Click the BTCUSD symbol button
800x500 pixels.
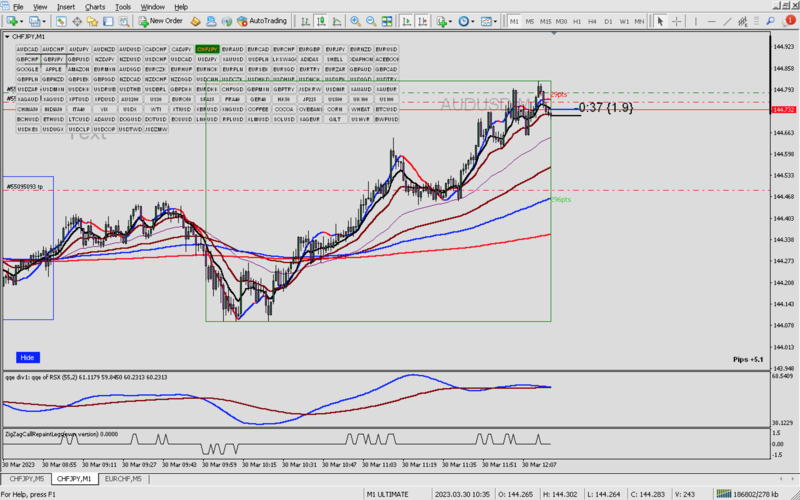pyautogui.click(x=387, y=109)
